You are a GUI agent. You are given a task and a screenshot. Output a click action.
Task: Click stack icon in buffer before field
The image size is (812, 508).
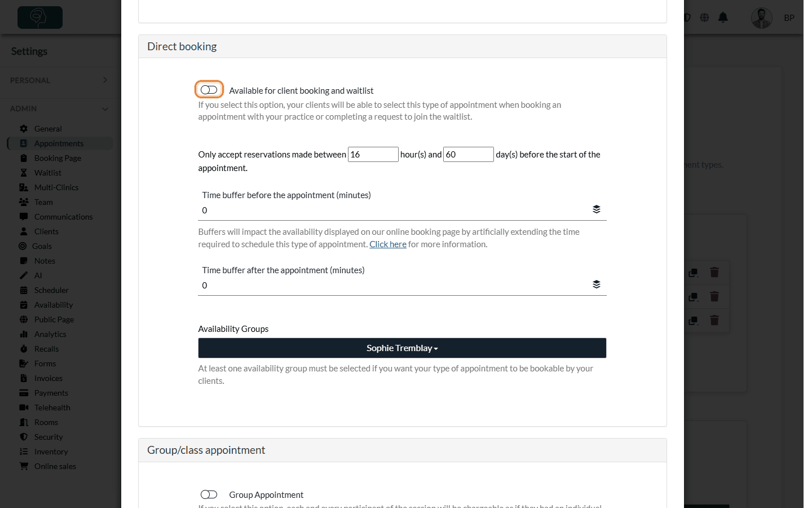(596, 209)
